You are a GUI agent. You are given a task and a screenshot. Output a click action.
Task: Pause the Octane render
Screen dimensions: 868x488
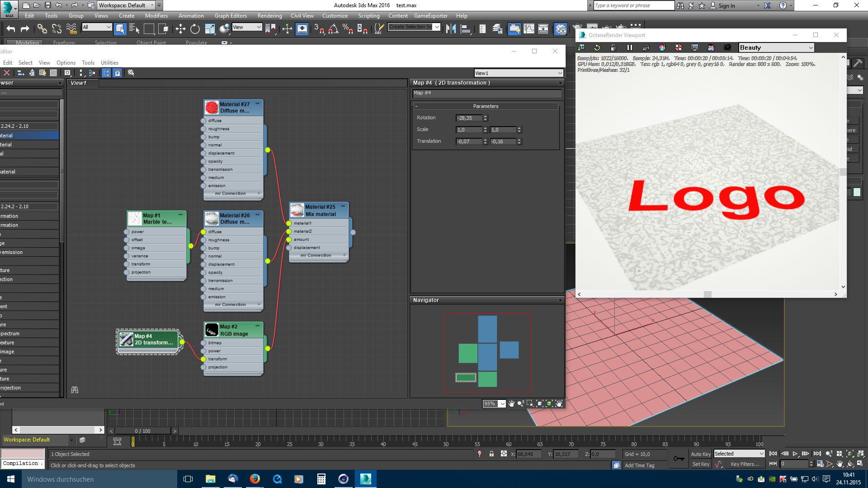[x=629, y=47]
